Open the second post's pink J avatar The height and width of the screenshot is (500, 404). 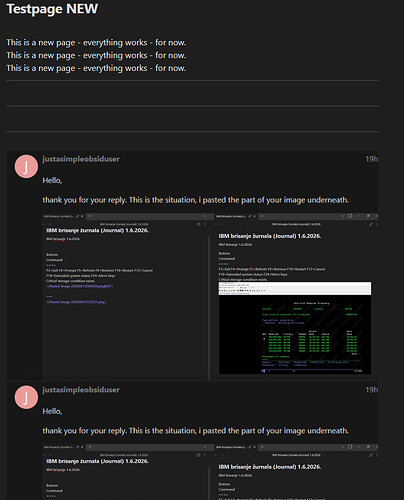pos(26,397)
